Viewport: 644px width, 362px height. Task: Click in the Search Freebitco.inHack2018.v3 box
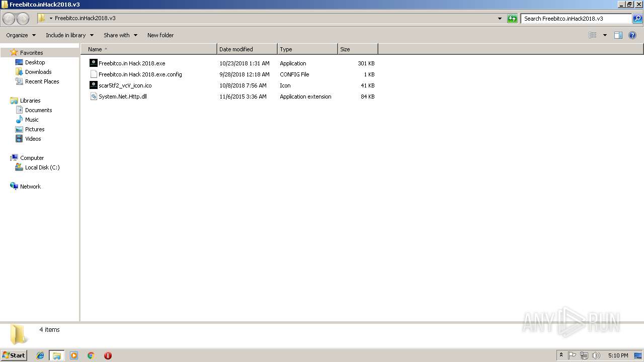[x=576, y=19]
